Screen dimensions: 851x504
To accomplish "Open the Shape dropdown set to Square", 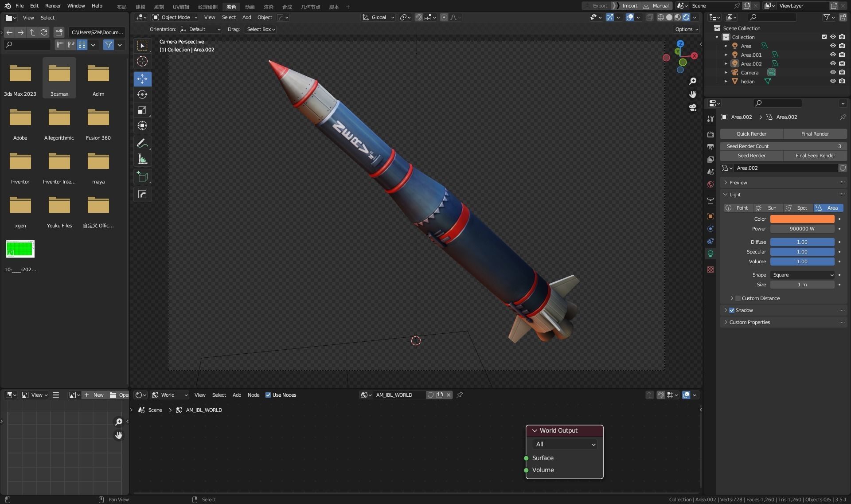I will point(802,275).
